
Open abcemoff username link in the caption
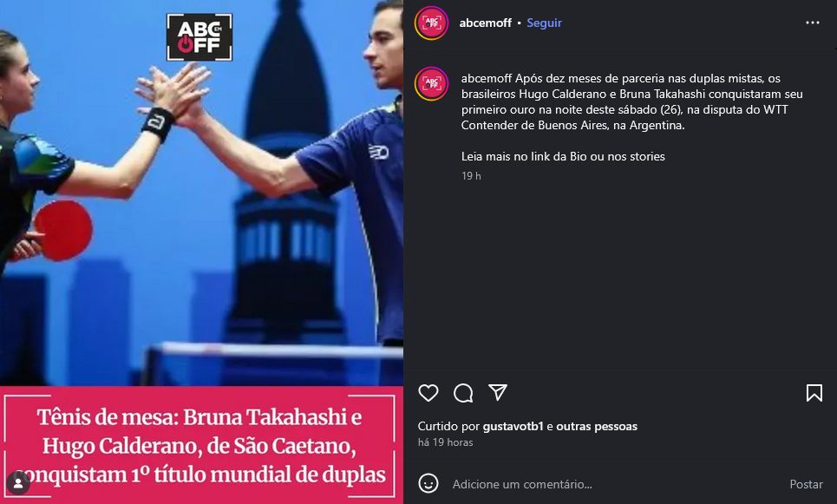click(487, 78)
